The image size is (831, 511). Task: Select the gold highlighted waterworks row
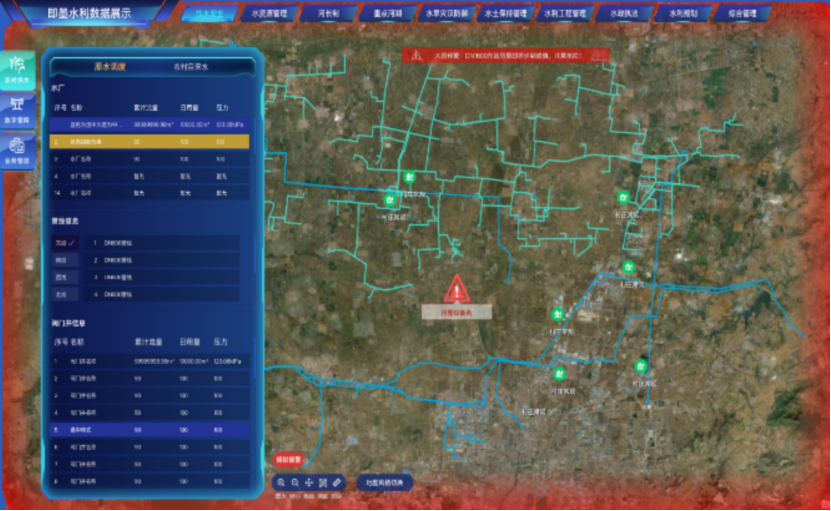148,141
